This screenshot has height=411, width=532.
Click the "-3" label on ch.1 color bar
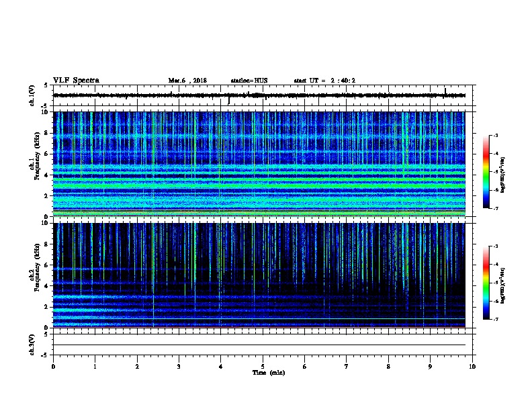click(495, 136)
